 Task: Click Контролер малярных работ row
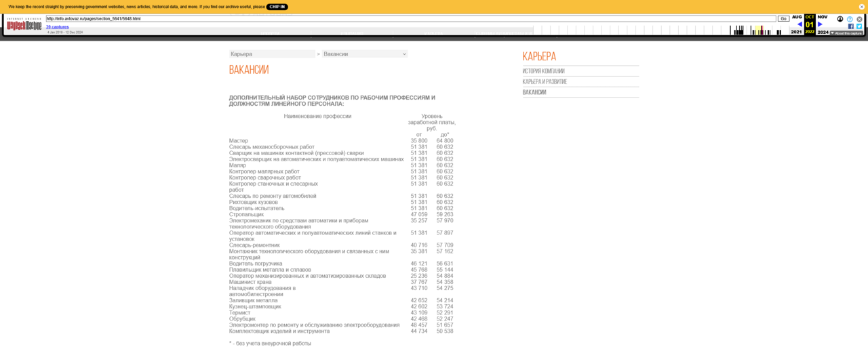[x=341, y=171]
